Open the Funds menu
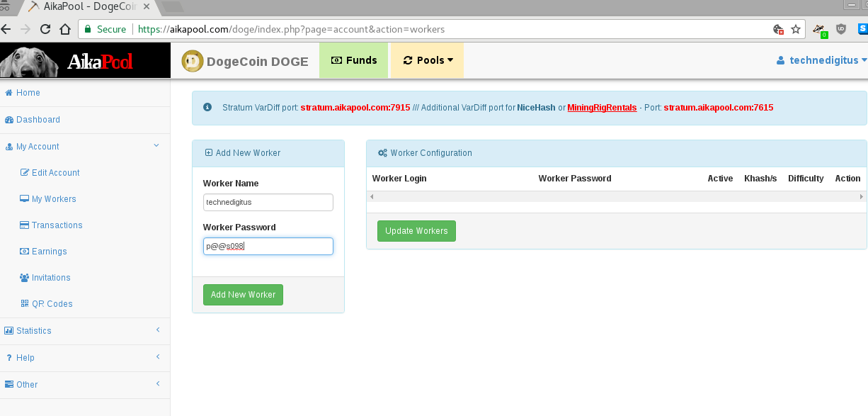This screenshot has height=416, width=868. 354,60
